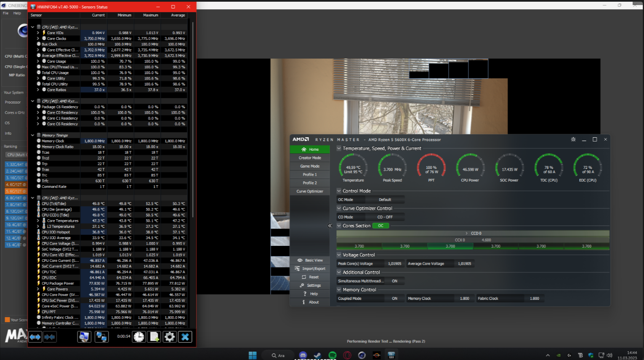Collapse the Memory Timings sensor group

click(32, 135)
